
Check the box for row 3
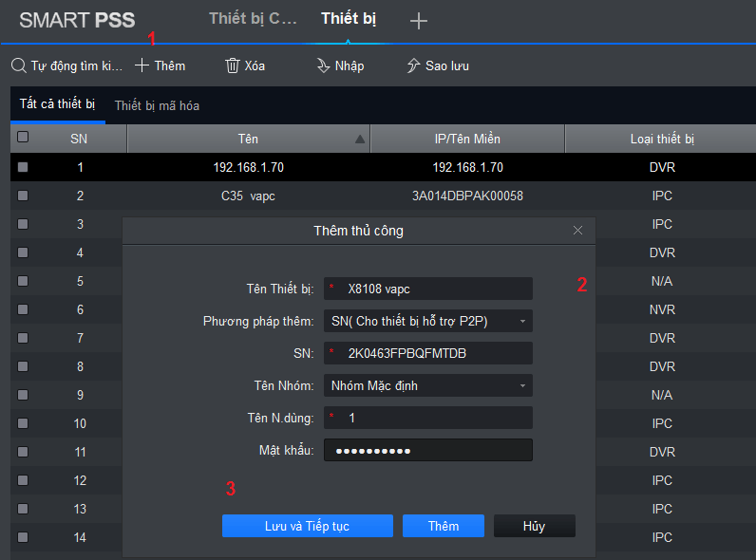23,224
